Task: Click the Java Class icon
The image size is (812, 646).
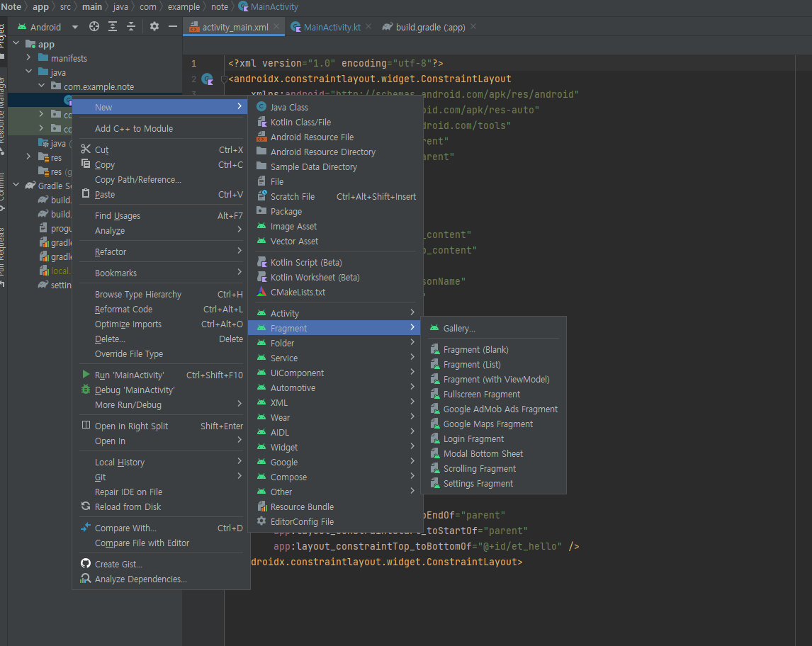Action: click(261, 107)
